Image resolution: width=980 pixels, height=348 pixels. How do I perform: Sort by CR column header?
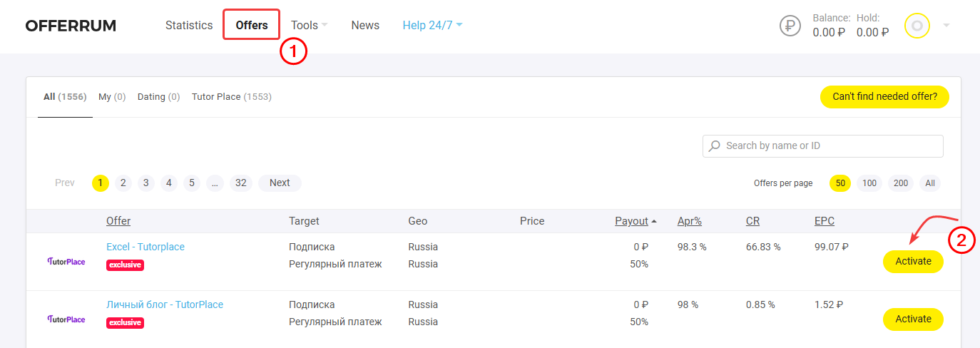click(x=752, y=221)
